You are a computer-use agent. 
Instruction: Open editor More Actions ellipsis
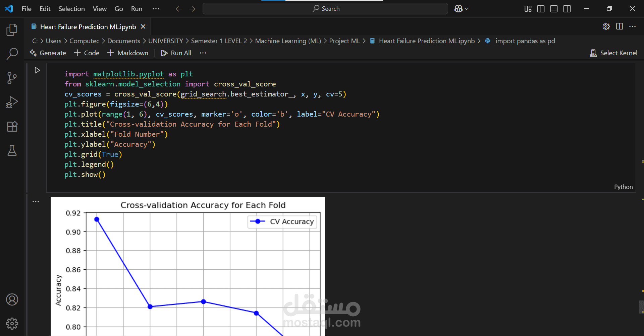[633, 26]
